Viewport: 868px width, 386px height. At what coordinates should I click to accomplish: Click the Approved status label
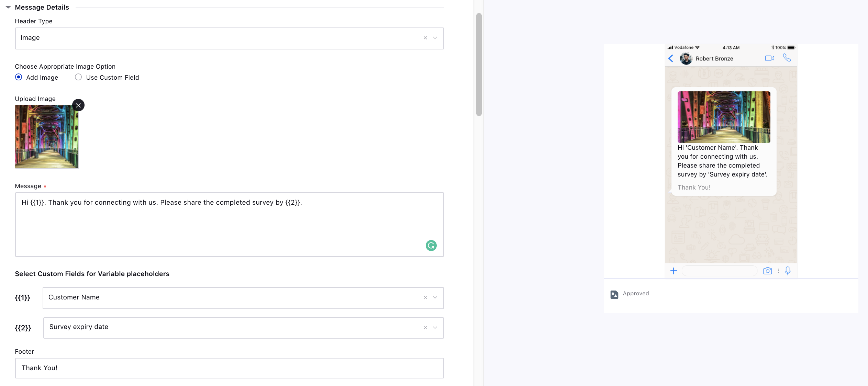(635, 293)
